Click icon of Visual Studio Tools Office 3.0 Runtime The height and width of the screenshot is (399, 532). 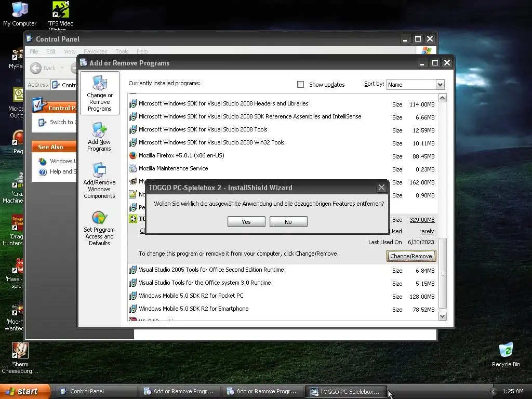133,283
